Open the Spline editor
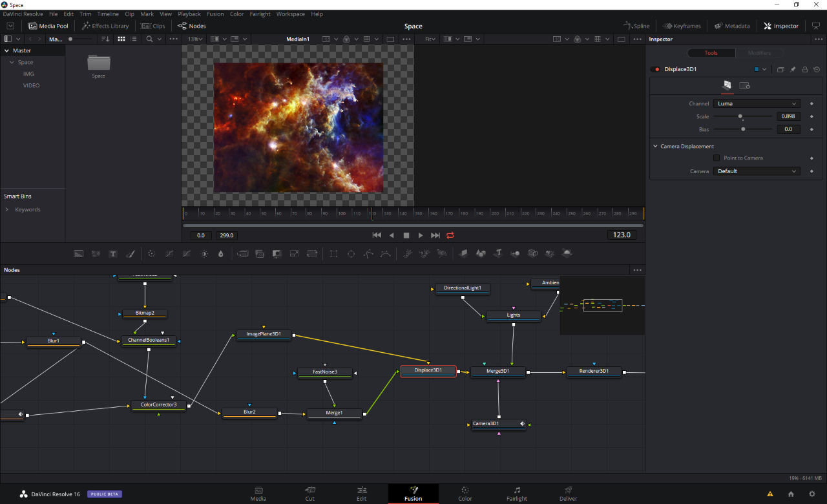827x504 pixels. 636,26
